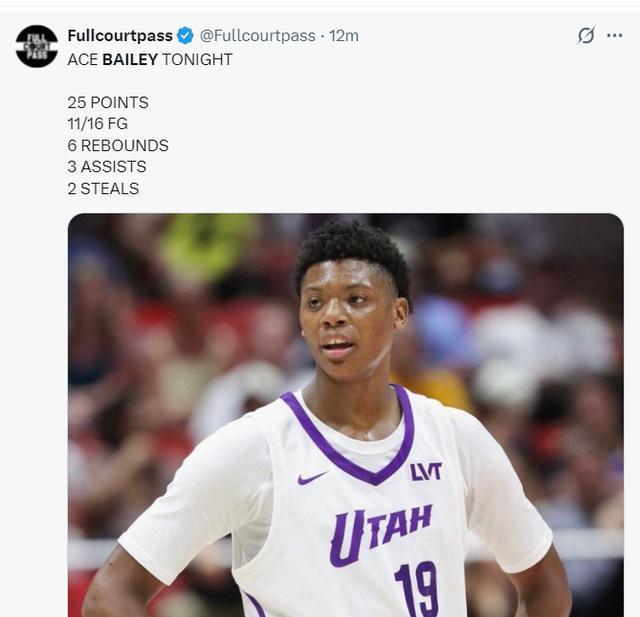Open the more options ellipsis menu
Viewport: 640px width, 617px height.
click(x=614, y=36)
